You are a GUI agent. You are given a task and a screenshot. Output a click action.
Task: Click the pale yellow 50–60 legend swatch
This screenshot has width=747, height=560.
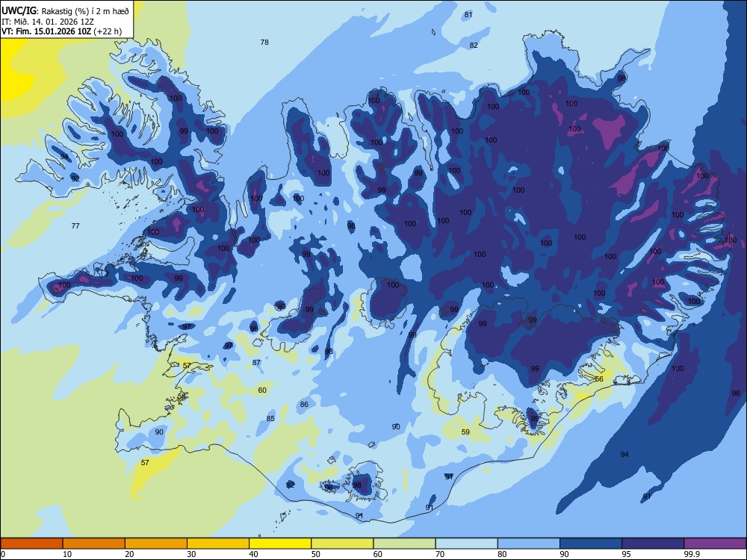[342, 544]
